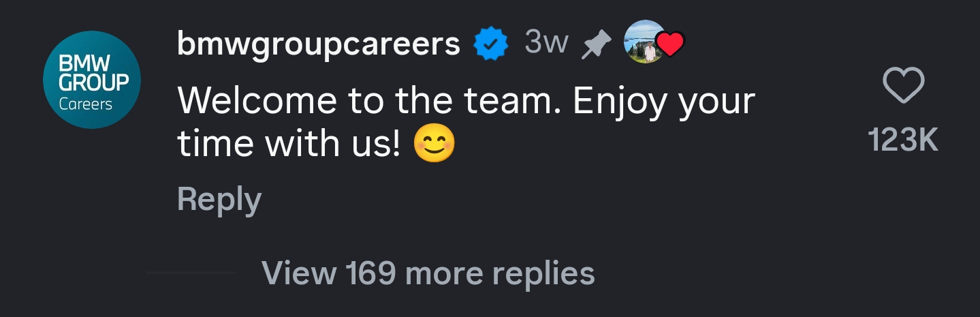Expand View 169 more replies

[428, 273]
